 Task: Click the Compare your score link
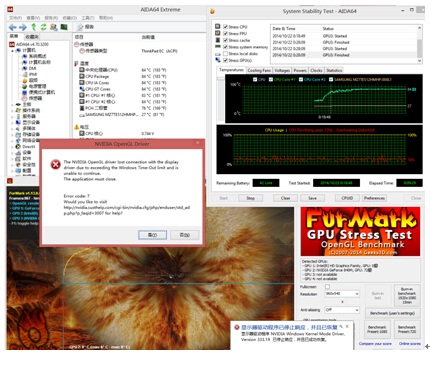[375, 344]
